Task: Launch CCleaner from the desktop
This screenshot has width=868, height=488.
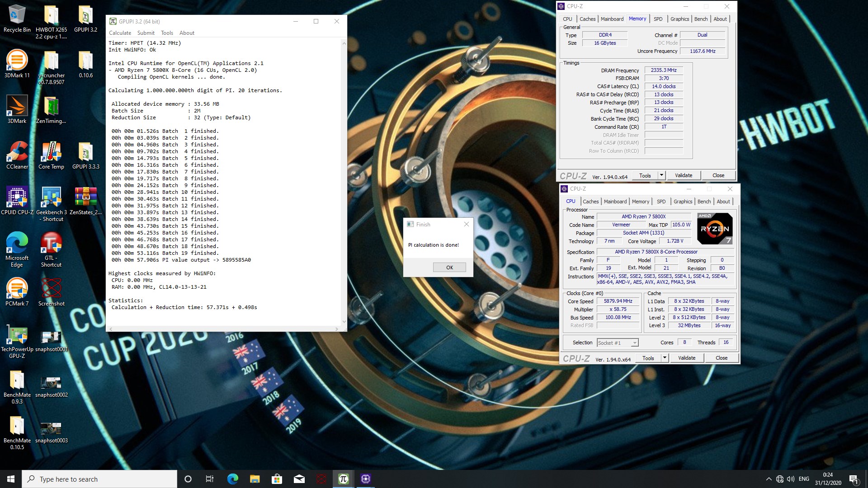Action: [x=17, y=155]
